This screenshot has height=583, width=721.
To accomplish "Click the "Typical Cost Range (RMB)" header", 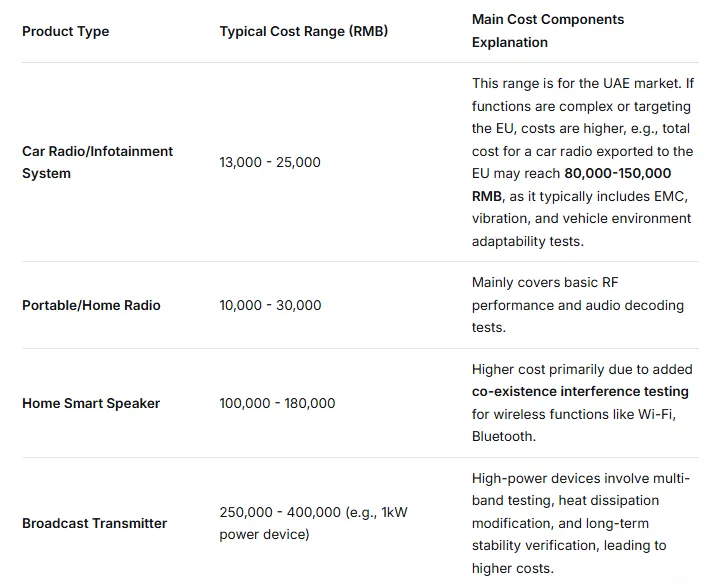I will [304, 31].
